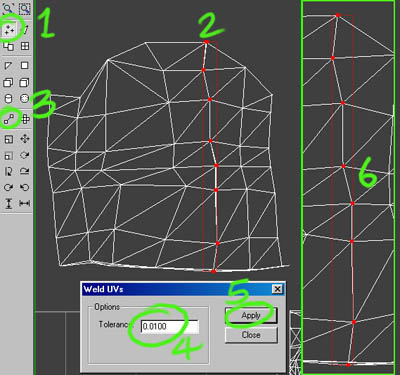Rotate selection clockwise with the arrow icon

click(x=8, y=187)
